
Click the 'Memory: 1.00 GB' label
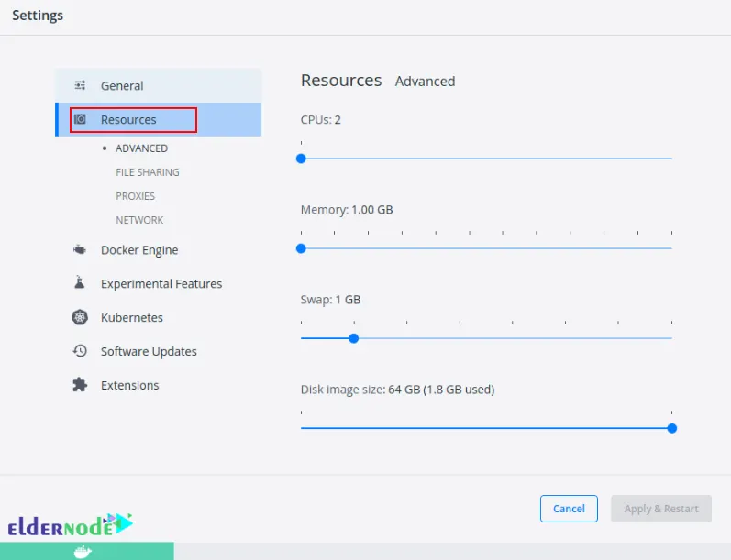click(x=347, y=210)
